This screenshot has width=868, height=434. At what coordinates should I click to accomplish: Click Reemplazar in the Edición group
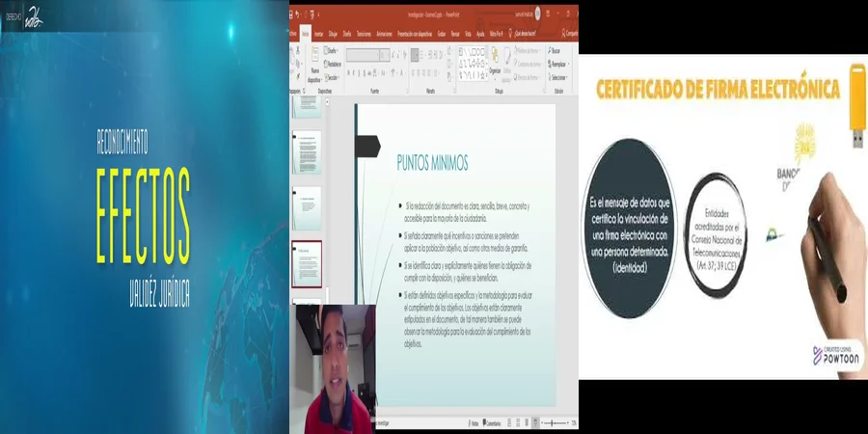(558, 64)
